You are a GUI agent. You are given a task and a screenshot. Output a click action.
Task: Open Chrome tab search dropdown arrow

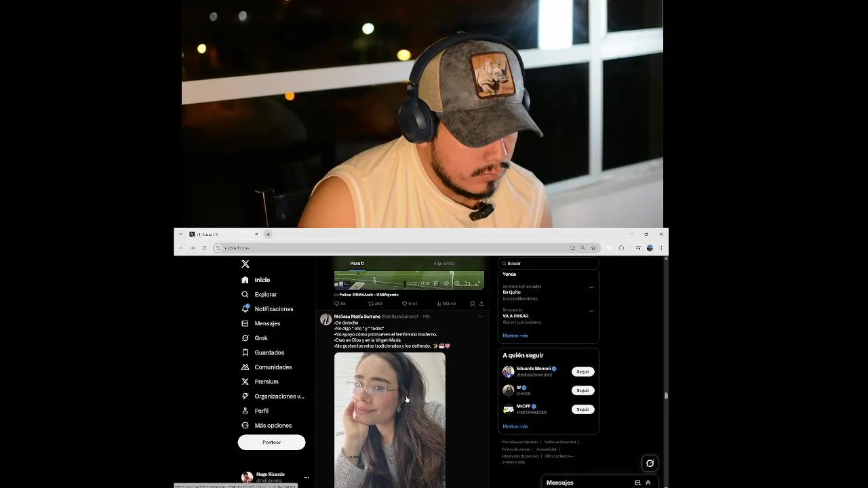pyautogui.click(x=180, y=234)
